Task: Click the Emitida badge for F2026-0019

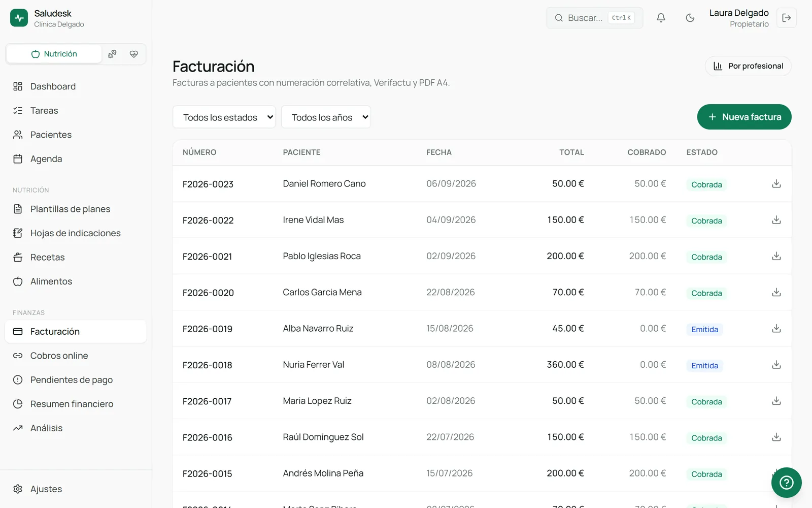Action: (704, 329)
